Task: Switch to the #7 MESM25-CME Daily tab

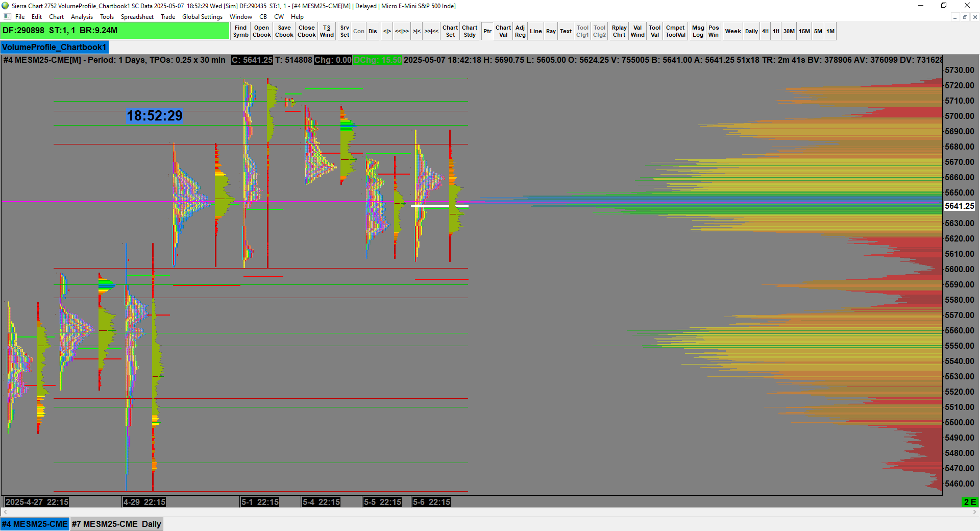Action: [x=116, y=524]
